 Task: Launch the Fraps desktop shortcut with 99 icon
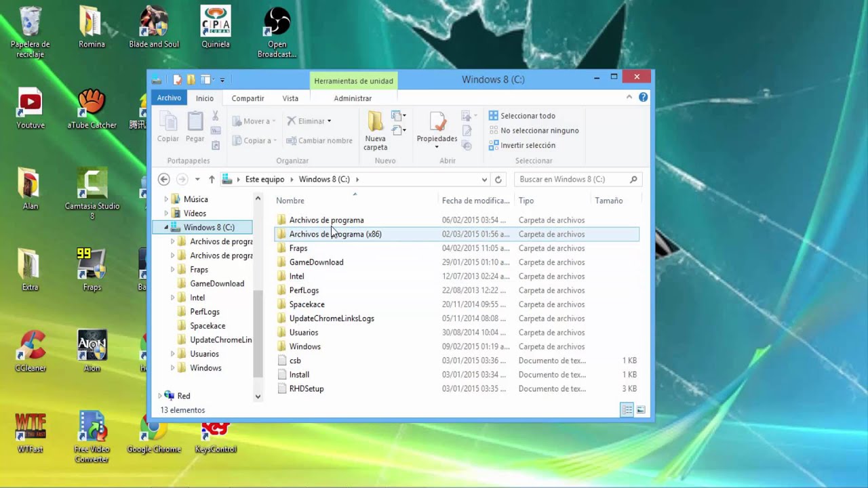92,270
